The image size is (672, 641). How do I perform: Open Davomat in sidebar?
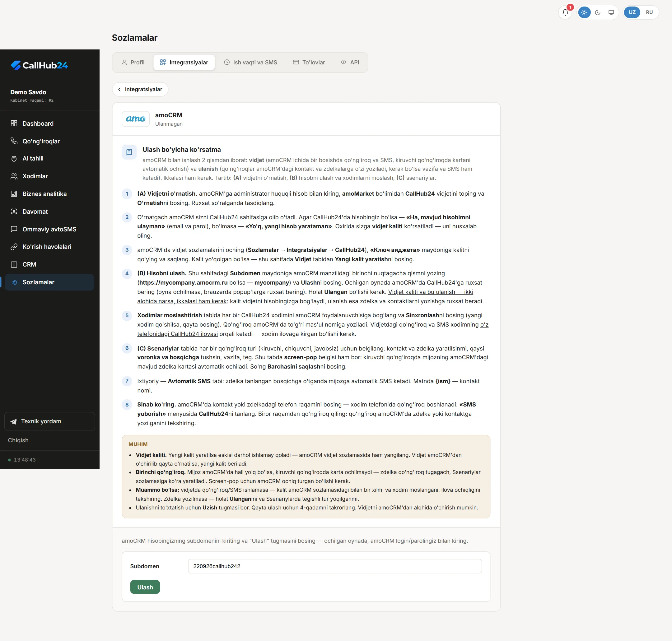tap(49, 211)
